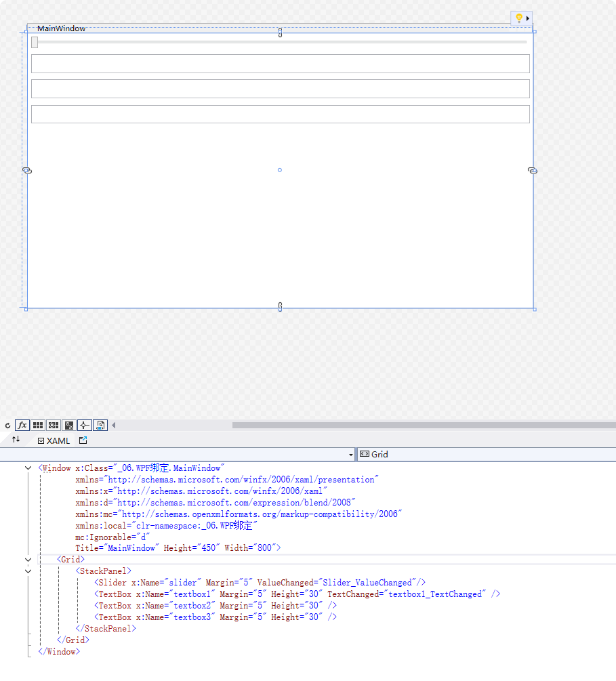Click the textbox2 name in the XAML
Image resolution: width=616 pixels, height=681 pixels.
pos(192,605)
